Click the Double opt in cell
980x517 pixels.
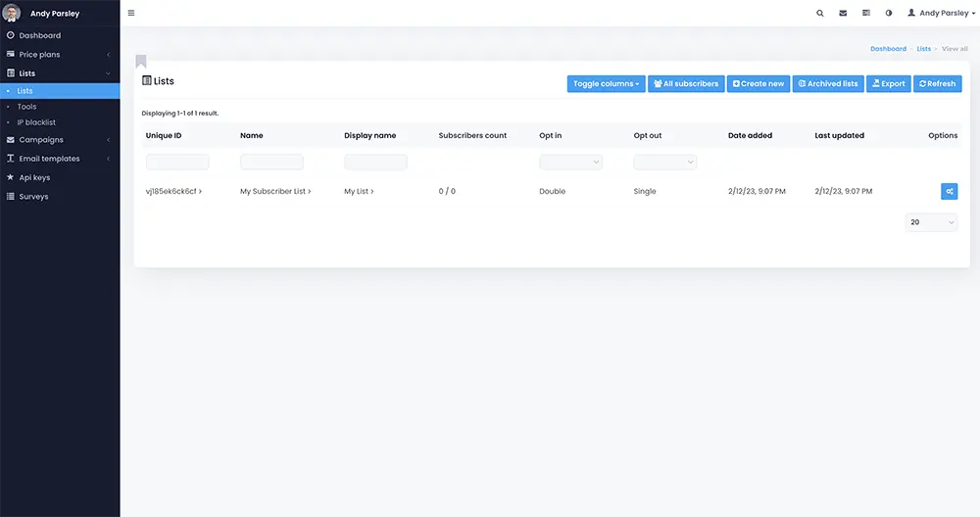(x=553, y=191)
